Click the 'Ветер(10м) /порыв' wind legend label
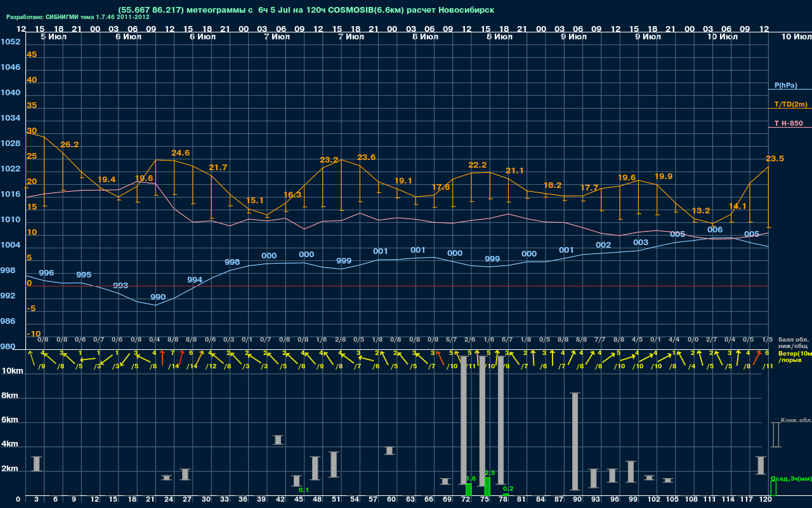This screenshot has width=812, height=508. coord(795,356)
